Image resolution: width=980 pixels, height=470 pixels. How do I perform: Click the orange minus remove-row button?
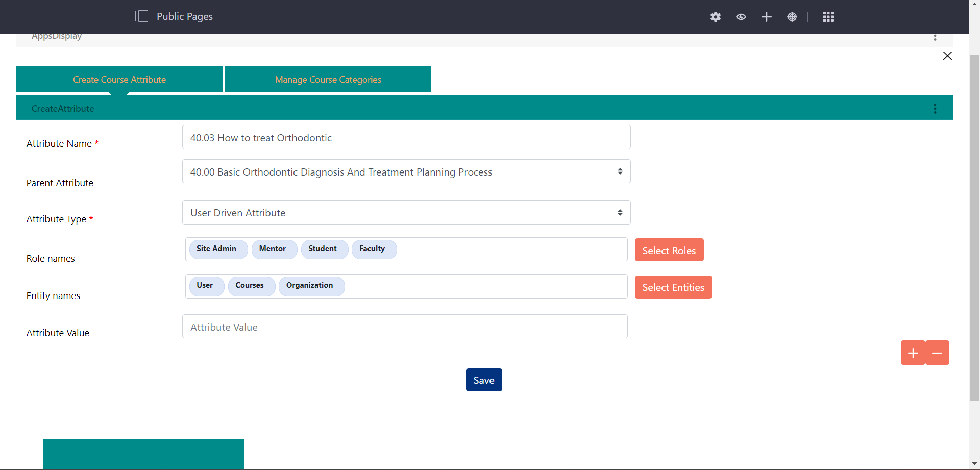coord(937,353)
